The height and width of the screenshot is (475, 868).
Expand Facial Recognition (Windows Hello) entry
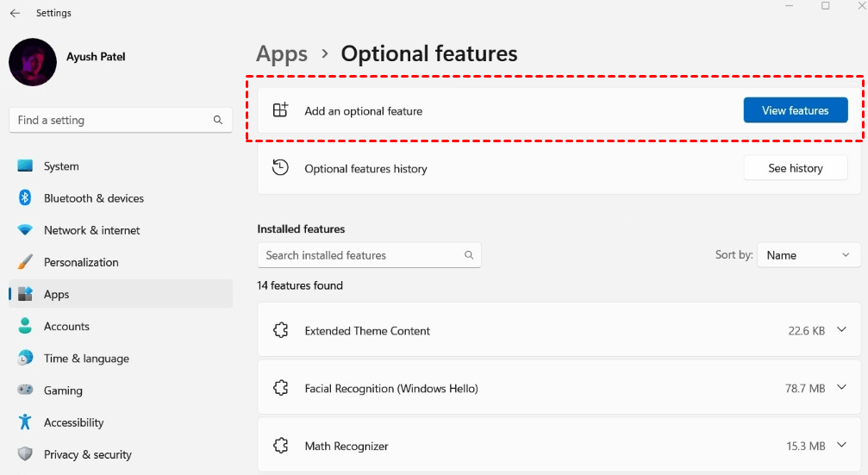click(842, 388)
